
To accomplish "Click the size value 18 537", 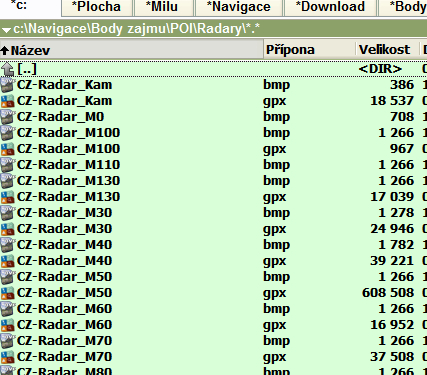I will [392, 101].
